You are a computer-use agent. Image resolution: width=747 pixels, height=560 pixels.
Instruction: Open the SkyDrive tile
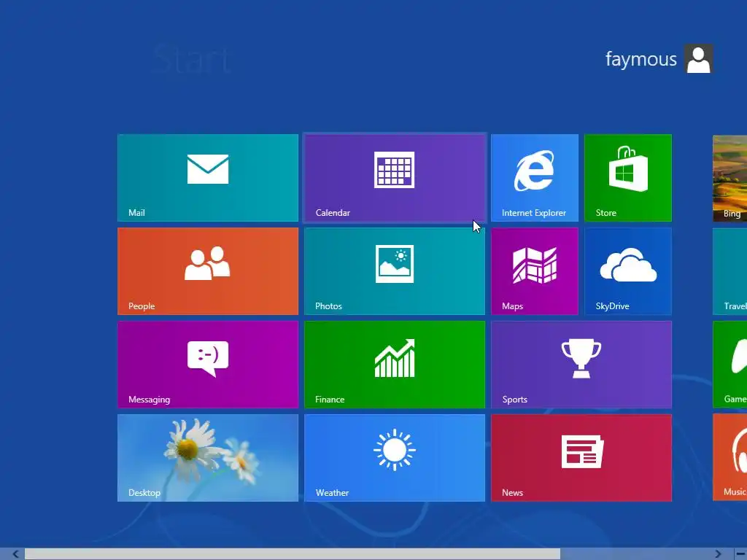pyautogui.click(x=628, y=271)
